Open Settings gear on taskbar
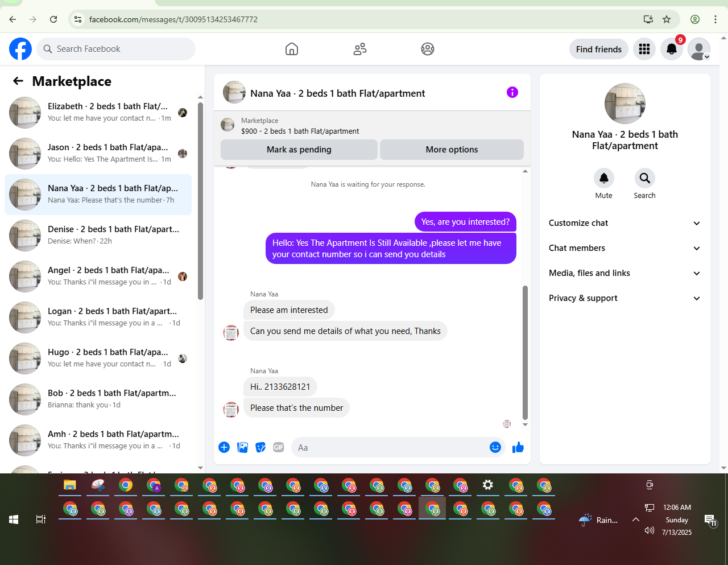 [488, 485]
